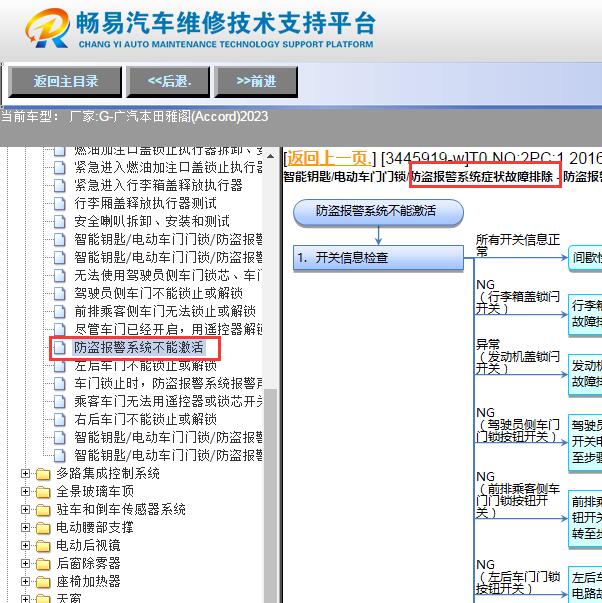Image resolution: width=602 pixels, height=603 pixels.
Task: Open 乘客车门无法用遥控器或锁芯开关 item
Action: (x=168, y=401)
